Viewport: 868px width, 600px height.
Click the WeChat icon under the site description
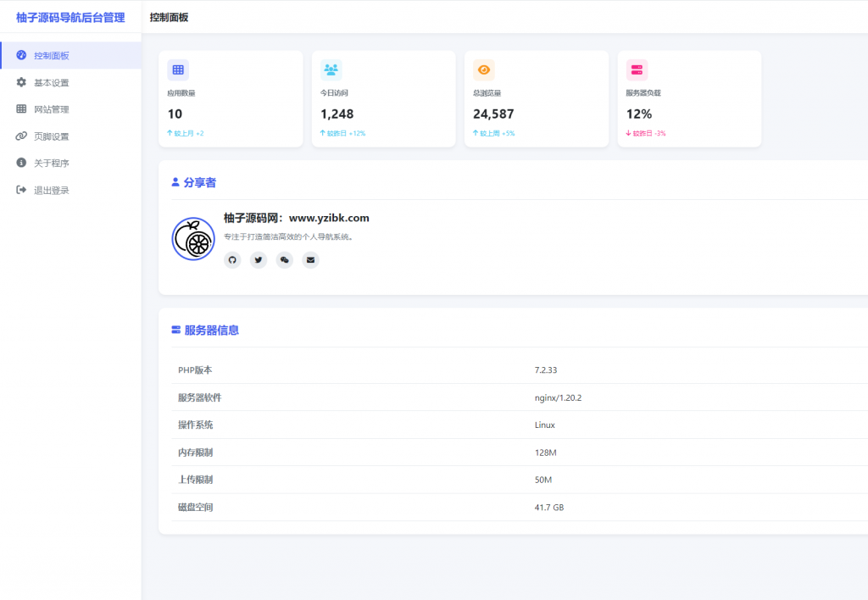(284, 260)
